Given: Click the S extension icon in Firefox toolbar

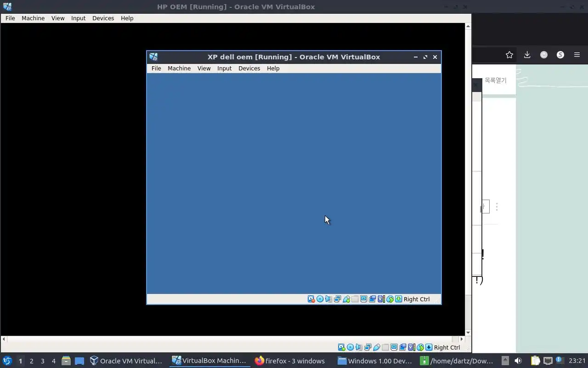Looking at the screenshot, I should click(560, 55).
